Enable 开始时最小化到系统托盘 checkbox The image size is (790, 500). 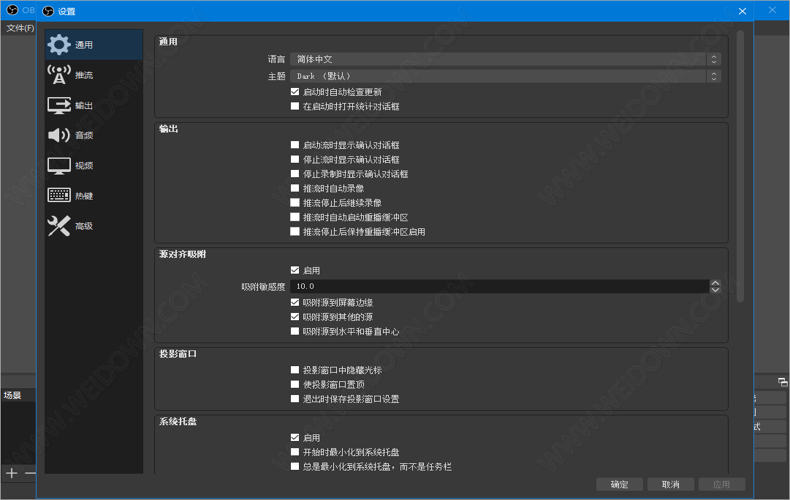(295, 452)
